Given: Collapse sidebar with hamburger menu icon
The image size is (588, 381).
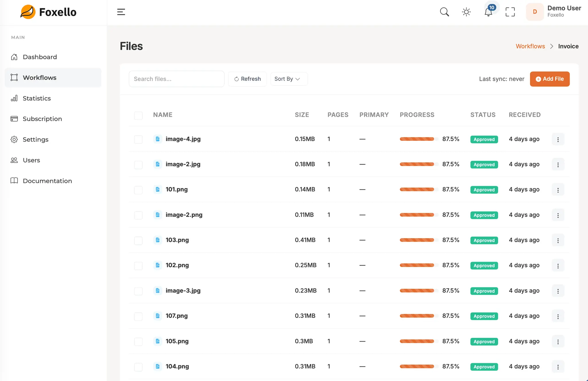Looking at the screenshot, I should point(121,12).
